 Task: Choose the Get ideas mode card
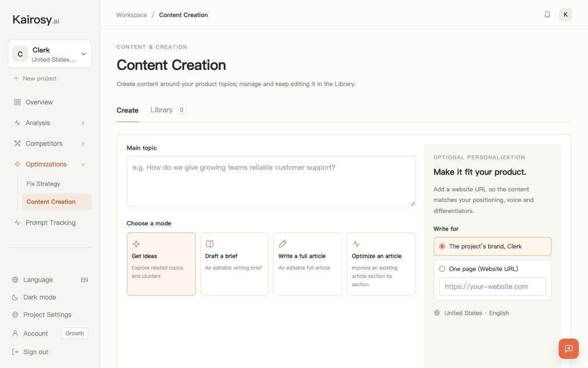point(161,264)
